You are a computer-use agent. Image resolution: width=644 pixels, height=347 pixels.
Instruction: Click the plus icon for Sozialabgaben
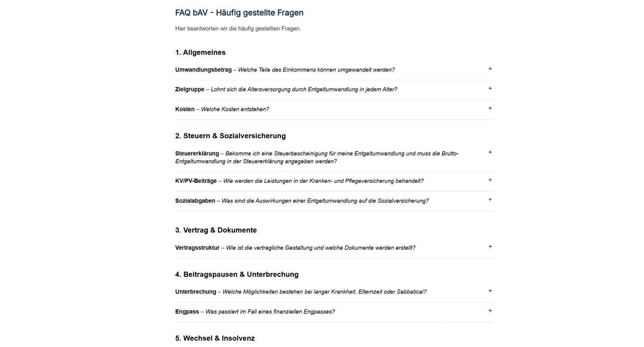(x=490, y=200)
